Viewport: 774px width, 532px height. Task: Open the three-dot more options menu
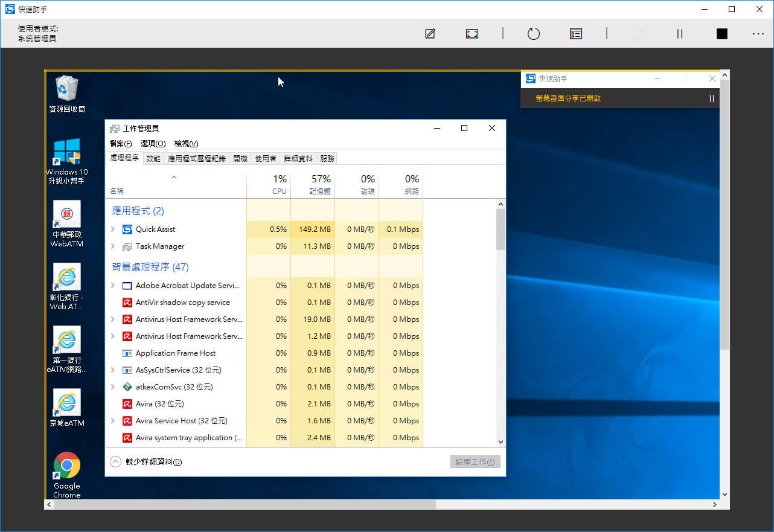pos(758,34)
